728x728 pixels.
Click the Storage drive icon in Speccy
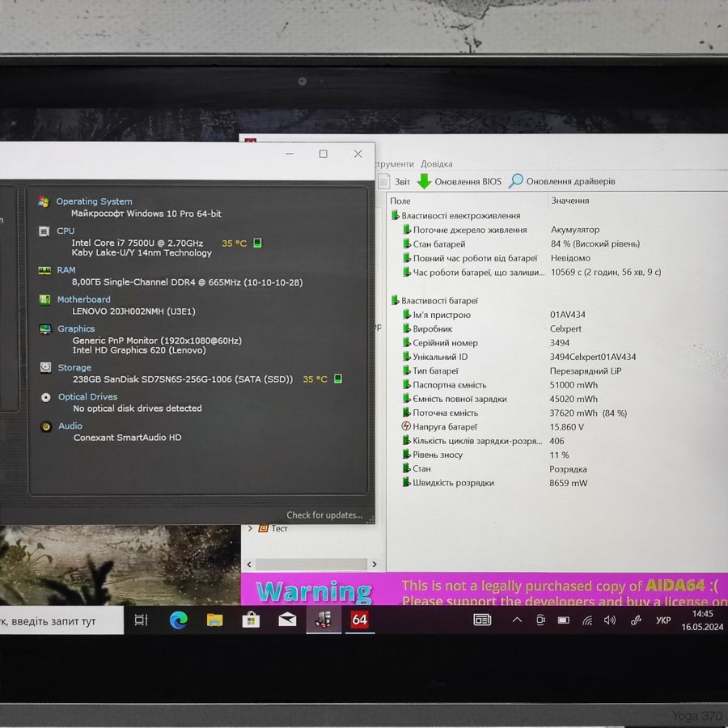click(x=45, y=368)
